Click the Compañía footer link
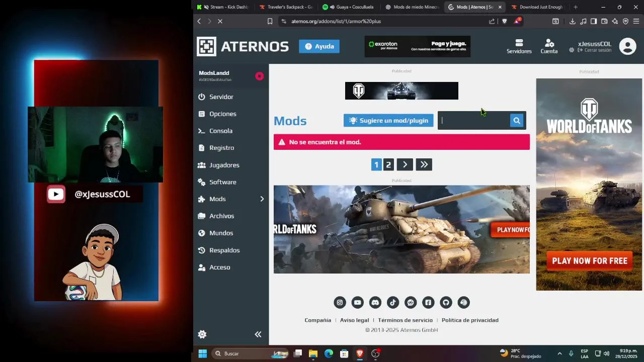 tap(318, 320)
